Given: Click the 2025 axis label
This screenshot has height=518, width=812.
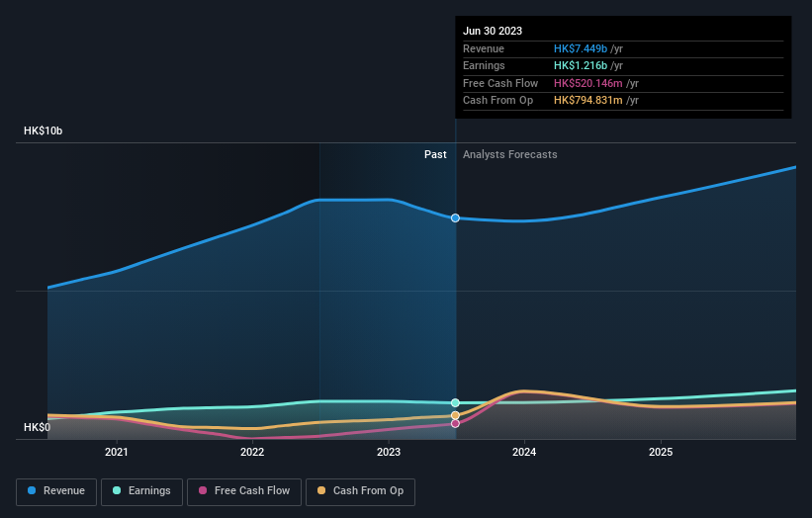Looking at the screenshot, I should coord(661,452).
